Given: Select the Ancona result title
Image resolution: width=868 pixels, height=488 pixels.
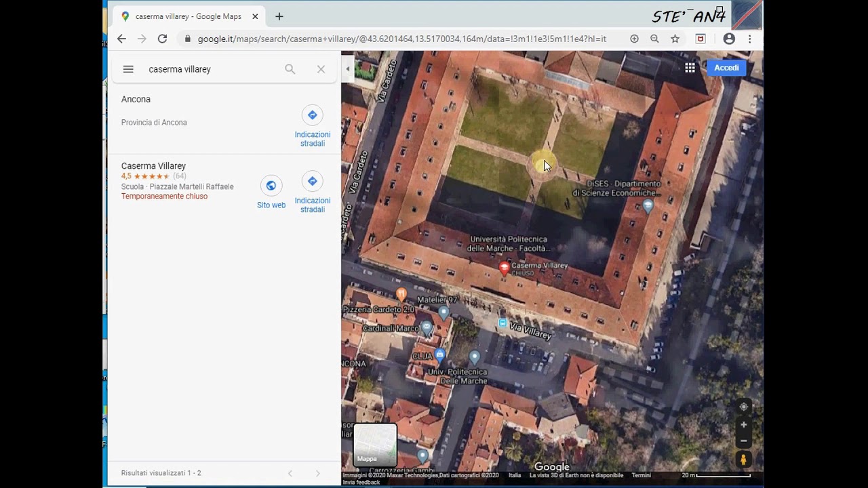Looking at the screenshot, I should coord(136,100).
